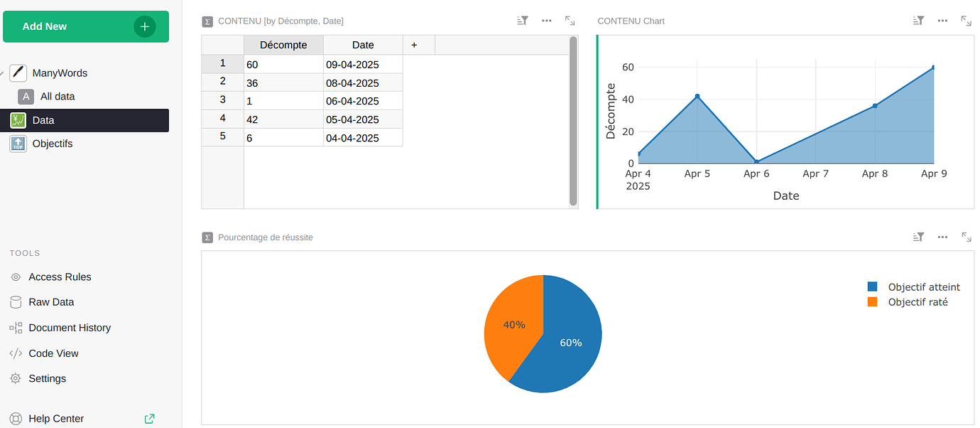Open the Code View tool
Screen dimensions: 980x428
(53, 353)
